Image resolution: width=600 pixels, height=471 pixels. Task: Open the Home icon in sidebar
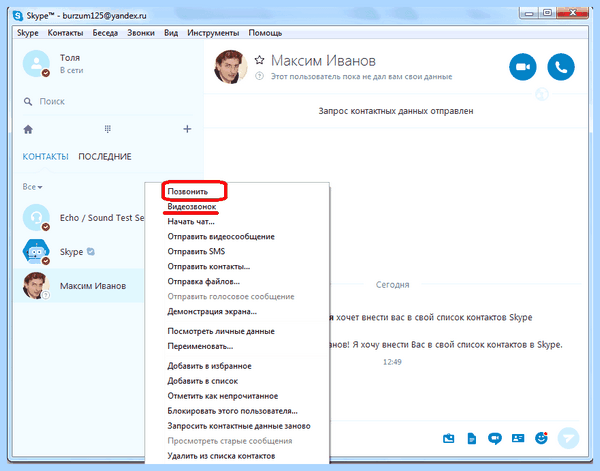click(28, 129)
